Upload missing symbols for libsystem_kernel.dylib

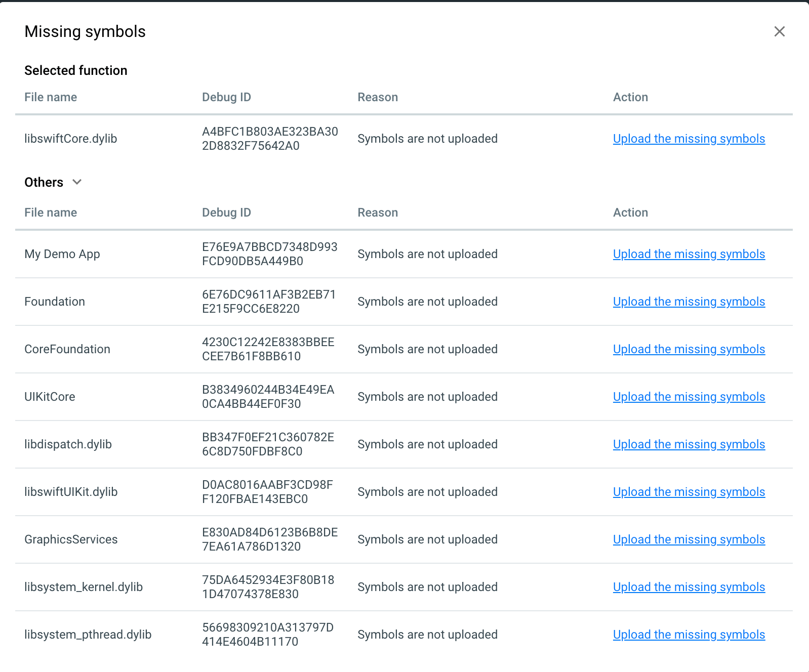tap(689, 587)
